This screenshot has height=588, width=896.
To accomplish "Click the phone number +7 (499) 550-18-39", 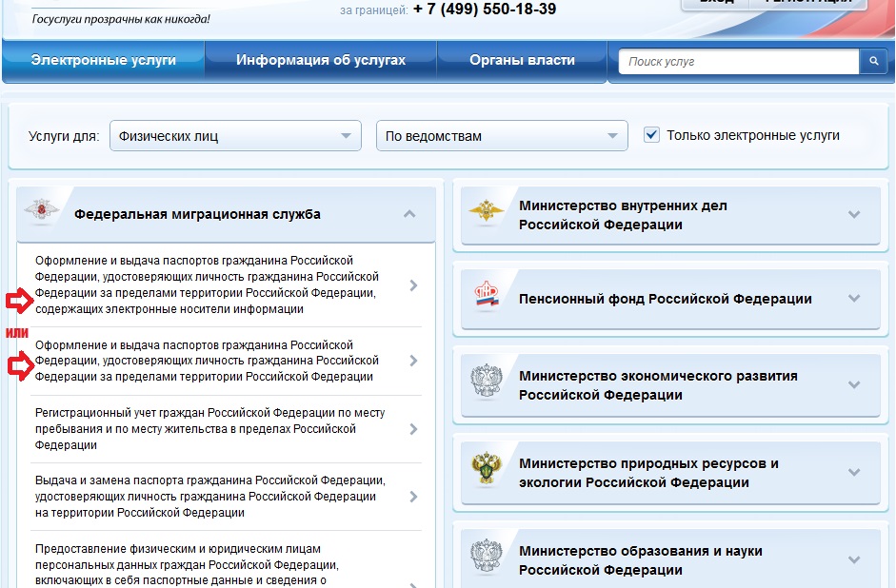I will pyautogui.click(x=485, y=9).
